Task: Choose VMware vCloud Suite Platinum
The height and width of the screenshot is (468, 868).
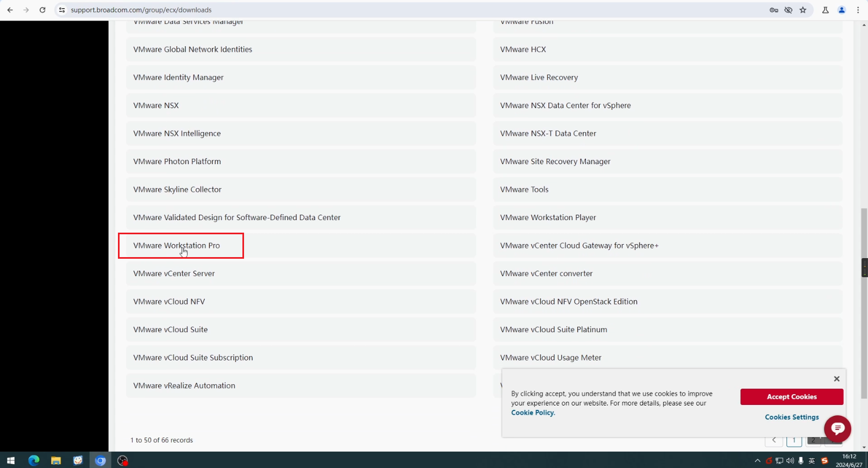Action: [668, 329]
